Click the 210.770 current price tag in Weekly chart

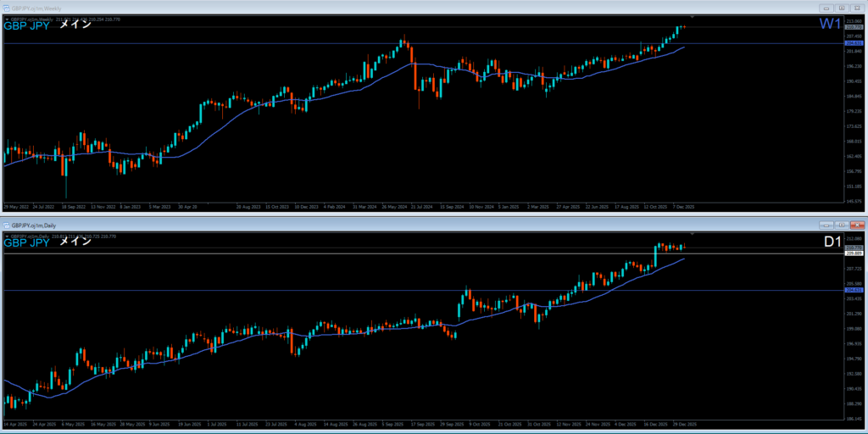coord(854,26)
